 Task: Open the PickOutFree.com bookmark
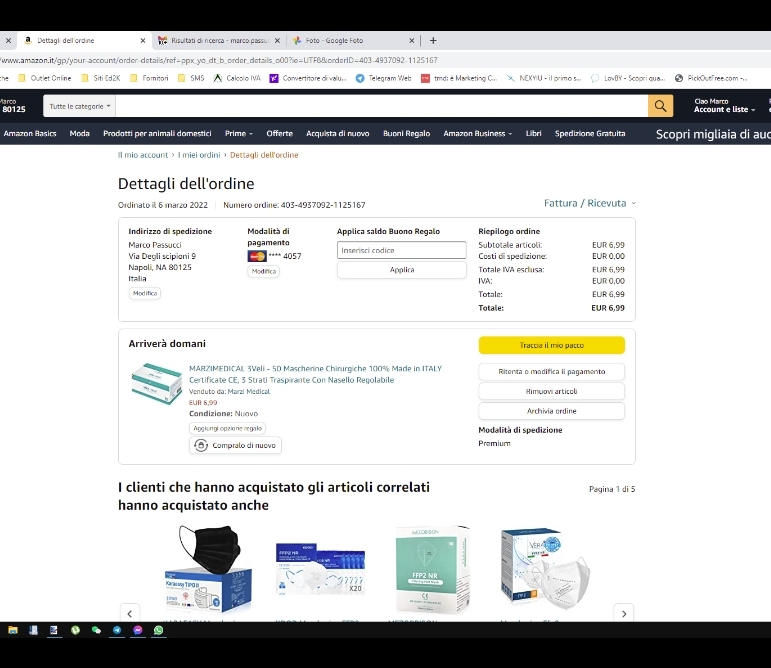point(712,78)
